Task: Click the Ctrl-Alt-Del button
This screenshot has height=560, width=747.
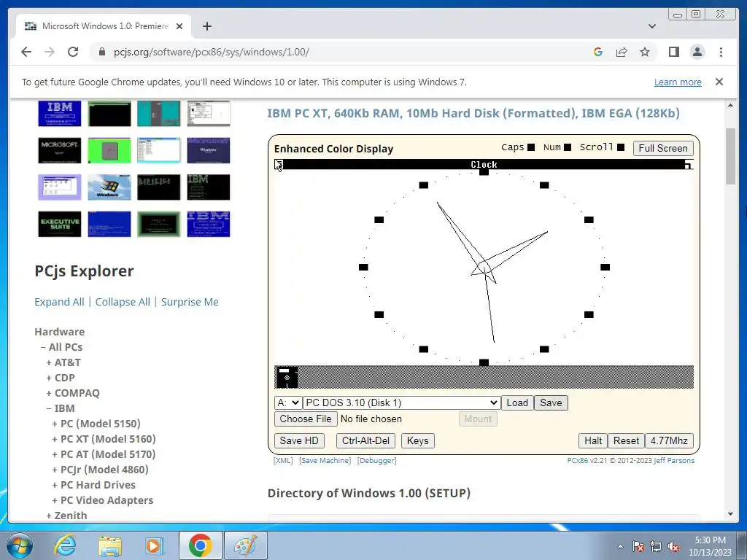Action: coord(365,441)
